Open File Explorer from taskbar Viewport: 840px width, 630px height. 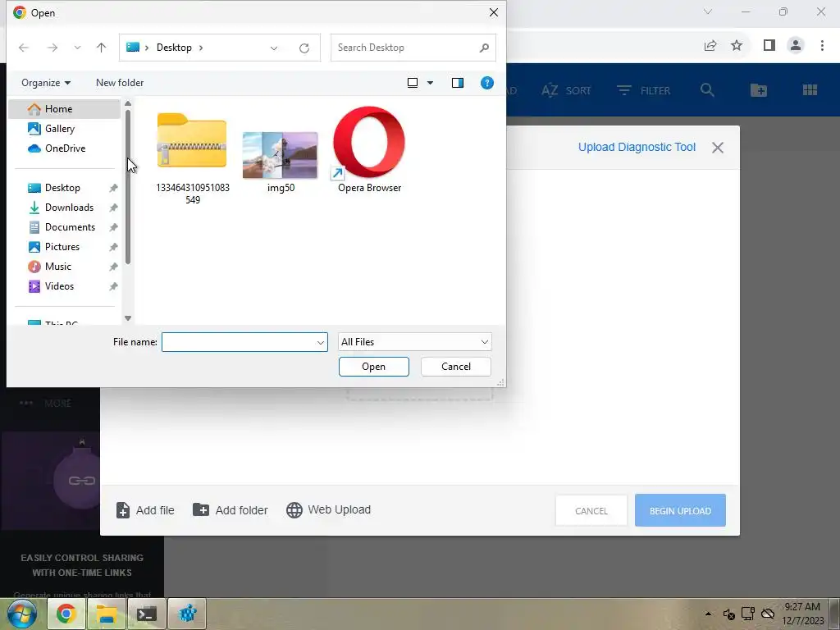click(107, 614)
